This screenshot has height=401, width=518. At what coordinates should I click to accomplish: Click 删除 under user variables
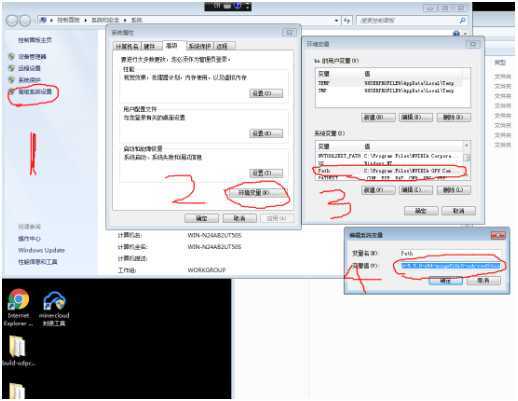(454, 117)
